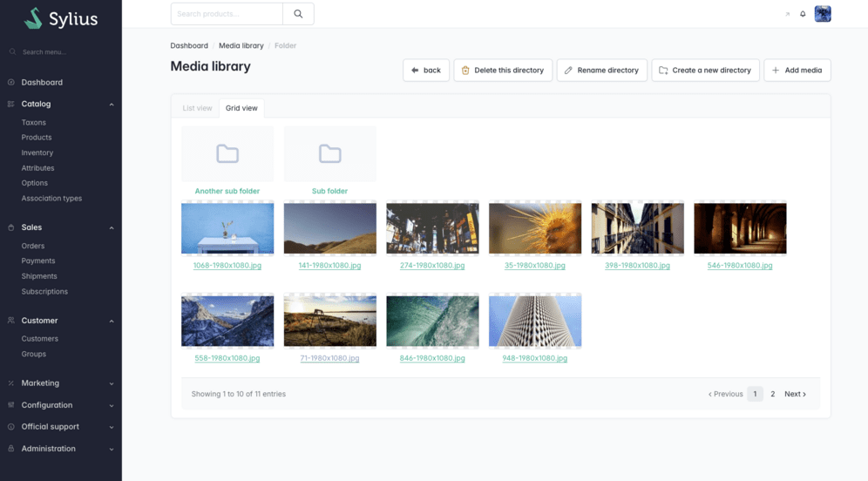Click Create a new directory
Image resolution: width=868 pixels, height=481 pixels.
705,71
